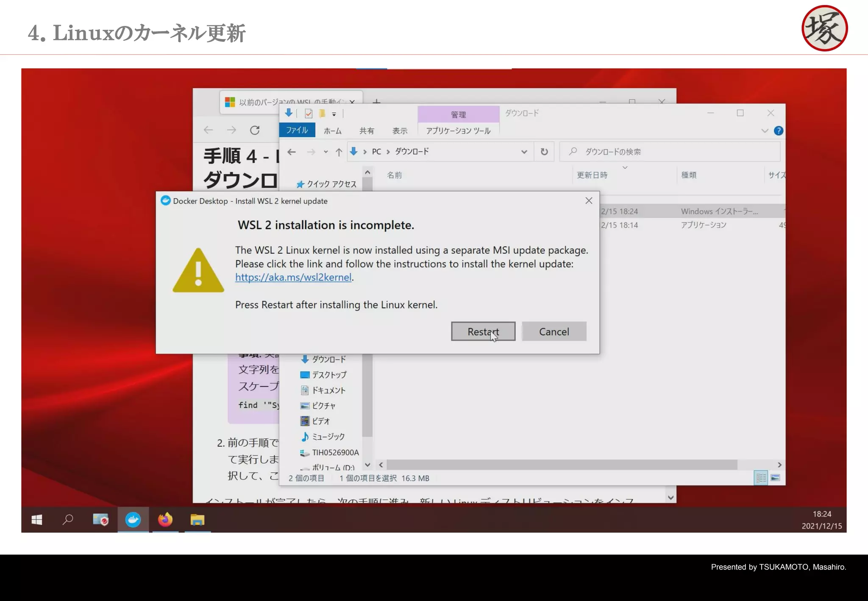The height and width of the screenshot is (601, 868).
Task: Expand the Explorer ribbon chevron
Action: click(x=765, y=131)
